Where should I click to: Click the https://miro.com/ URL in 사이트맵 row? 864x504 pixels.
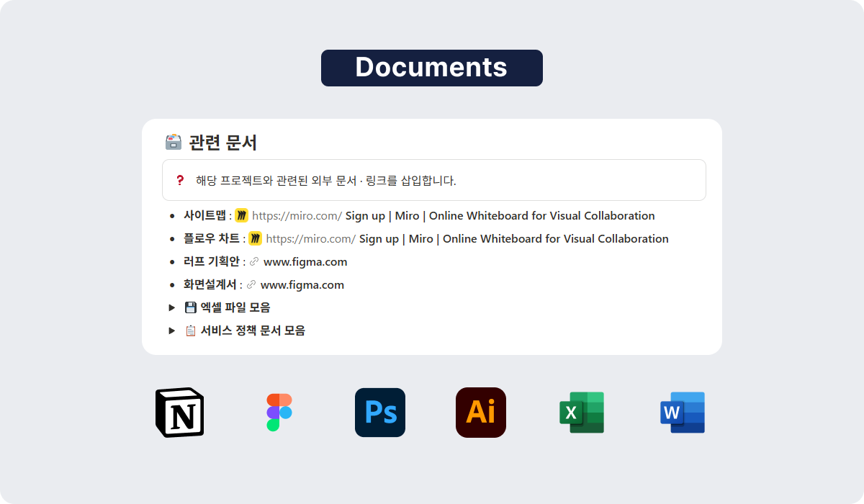297,215
